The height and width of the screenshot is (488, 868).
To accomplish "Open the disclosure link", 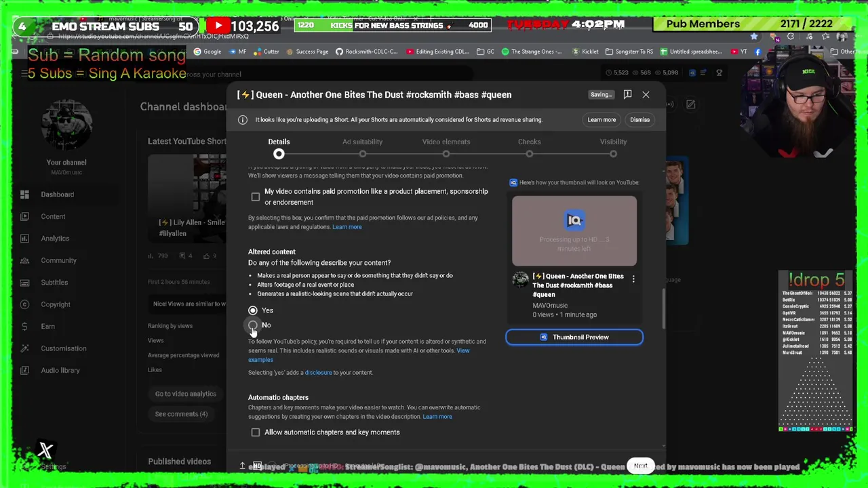I will pyautogui.click(x=318, y=373).
